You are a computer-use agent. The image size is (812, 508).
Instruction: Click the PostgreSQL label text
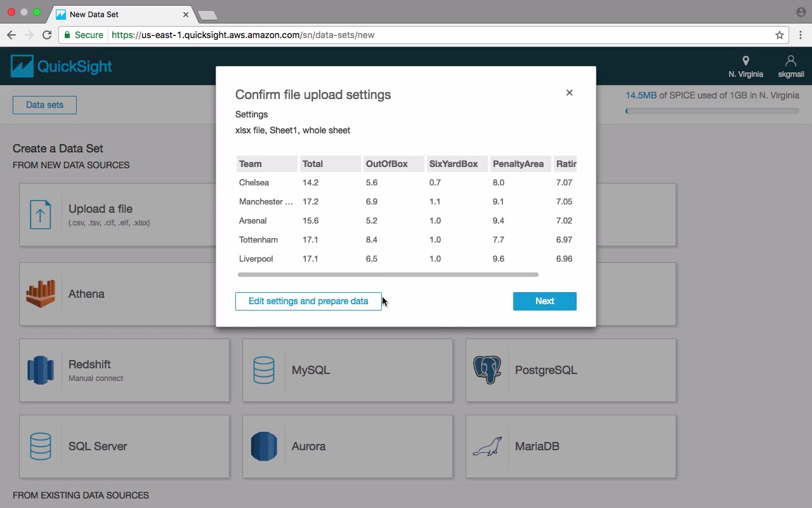(546, 370)
